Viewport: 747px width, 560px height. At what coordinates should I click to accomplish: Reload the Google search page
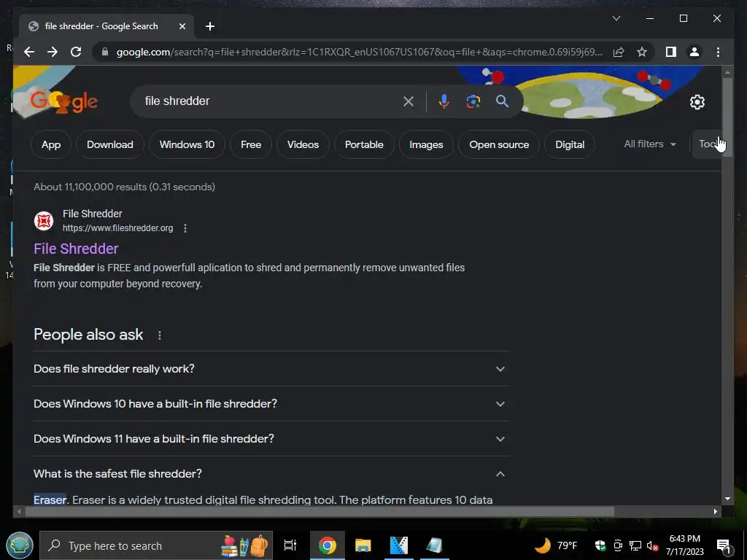click(x=76, y=52)
